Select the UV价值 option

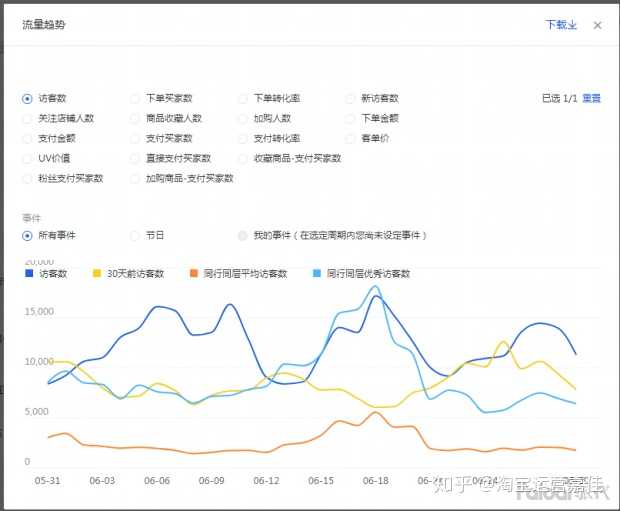pos(27,159)
